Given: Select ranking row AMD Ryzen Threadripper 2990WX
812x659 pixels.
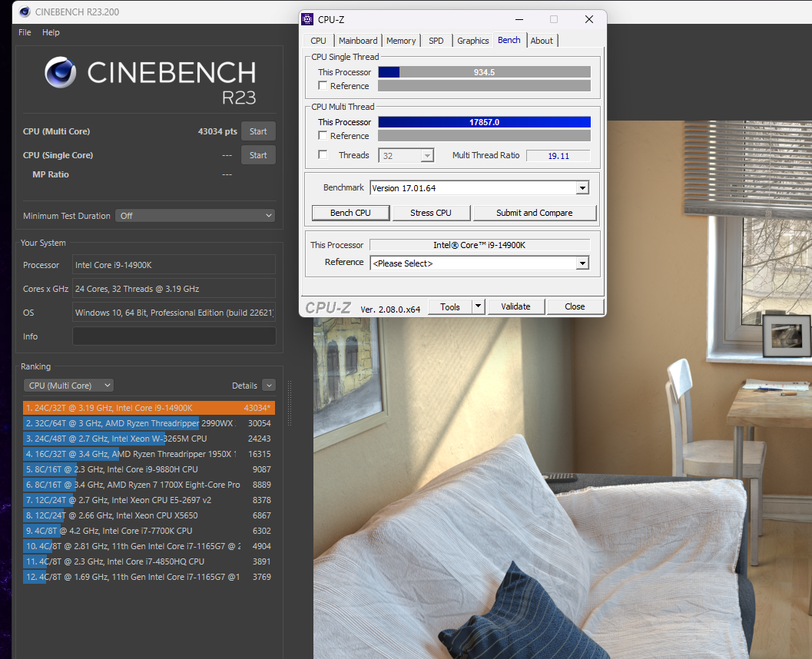Looking at the screenshot, I should (x=148, y=423).
